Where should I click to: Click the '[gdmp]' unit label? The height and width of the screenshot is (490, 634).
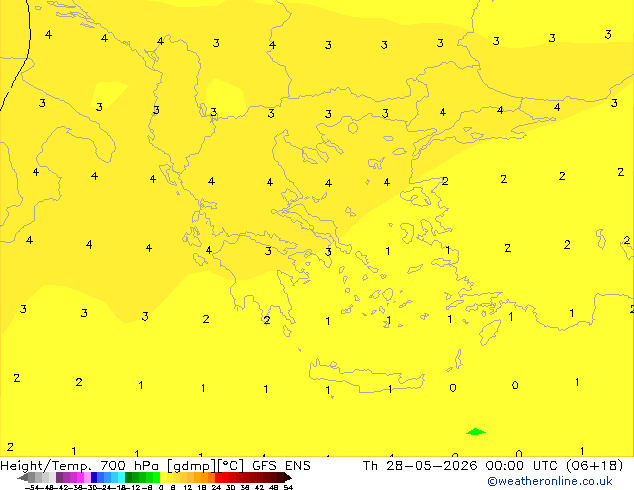pos(192,466)
